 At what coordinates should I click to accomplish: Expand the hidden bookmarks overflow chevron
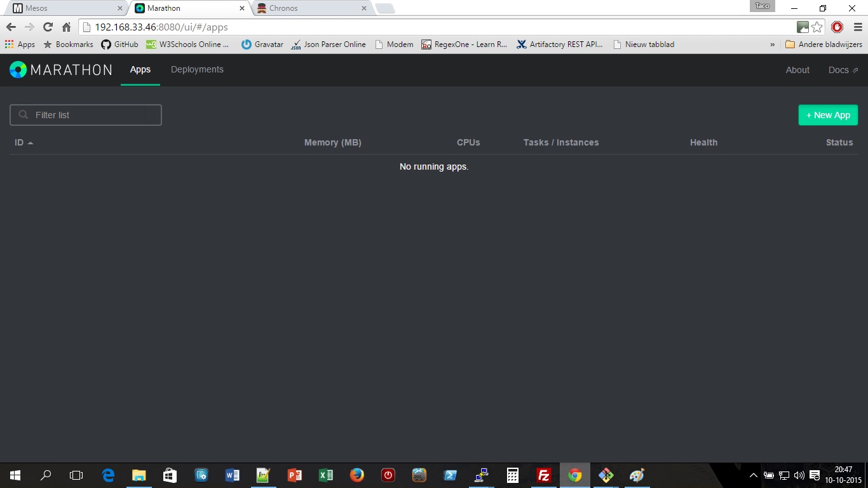click(772, 44)
